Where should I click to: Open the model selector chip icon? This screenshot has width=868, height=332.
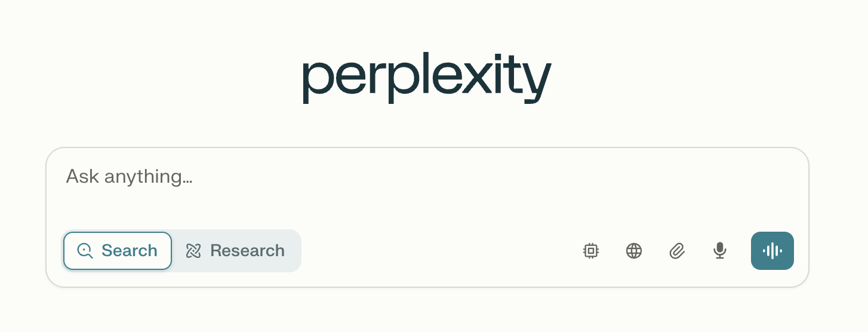[591, 251]
